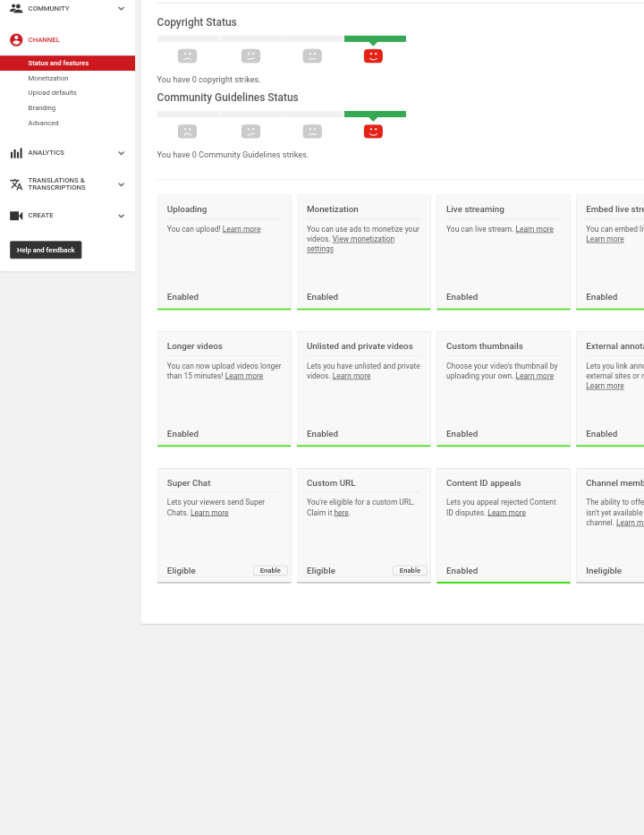The height and width of the screenshot is (835, 644).
Task: Click the red Channel account icon
Action: pos(16,40)
